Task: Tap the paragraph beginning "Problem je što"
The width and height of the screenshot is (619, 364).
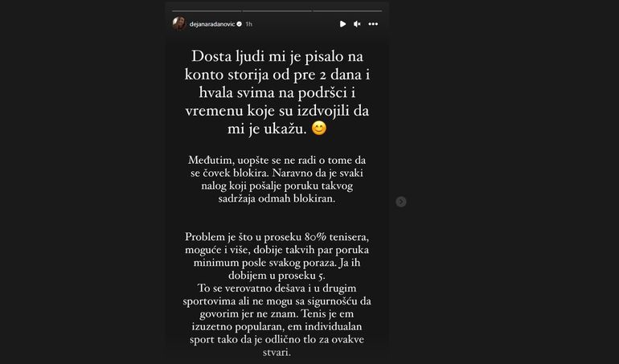Action: point(277,256)
